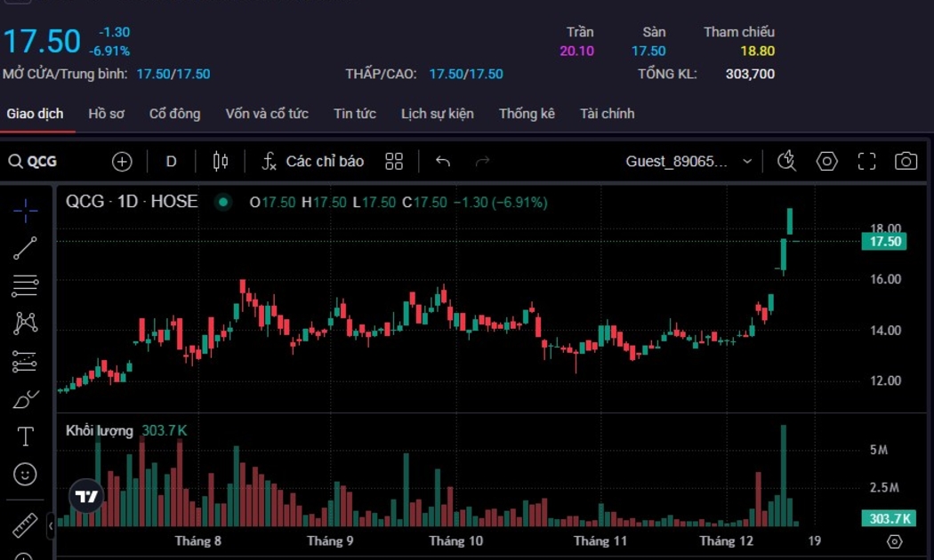Click the add symbol compare plus icon
This screenshot has width=934, height=560.
122,161
